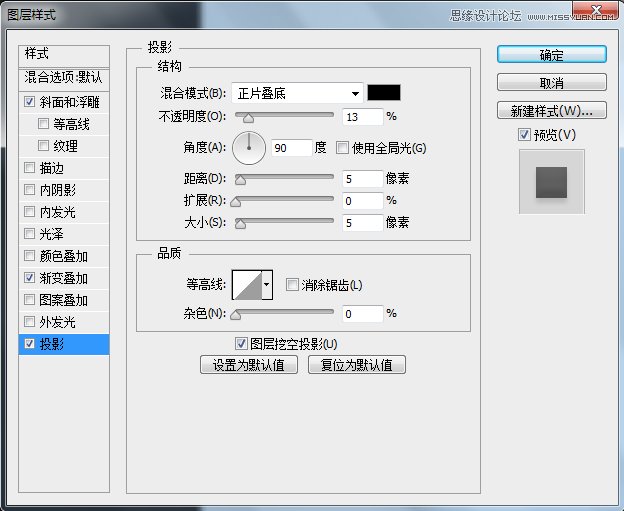Image resolution: width=624 pixels, height=511 pixels.
Task: Click the 扩展 spread slider handle
Action: tap(236, 202)
